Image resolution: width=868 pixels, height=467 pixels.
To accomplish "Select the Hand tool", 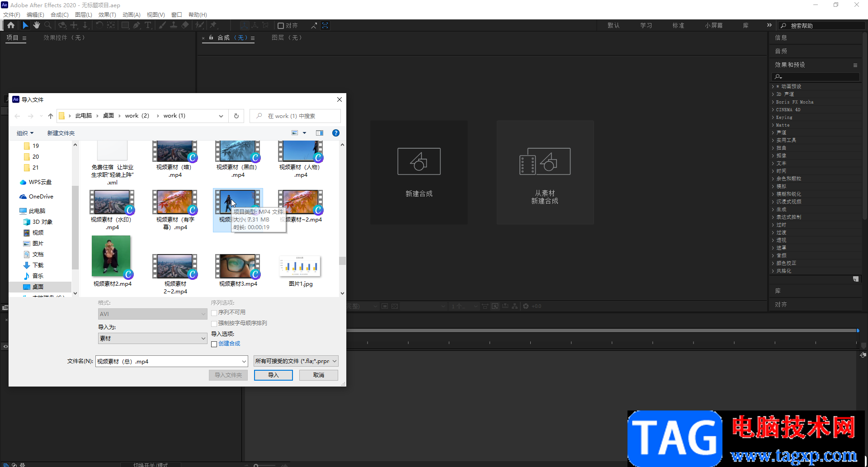I will pos(37,25).
